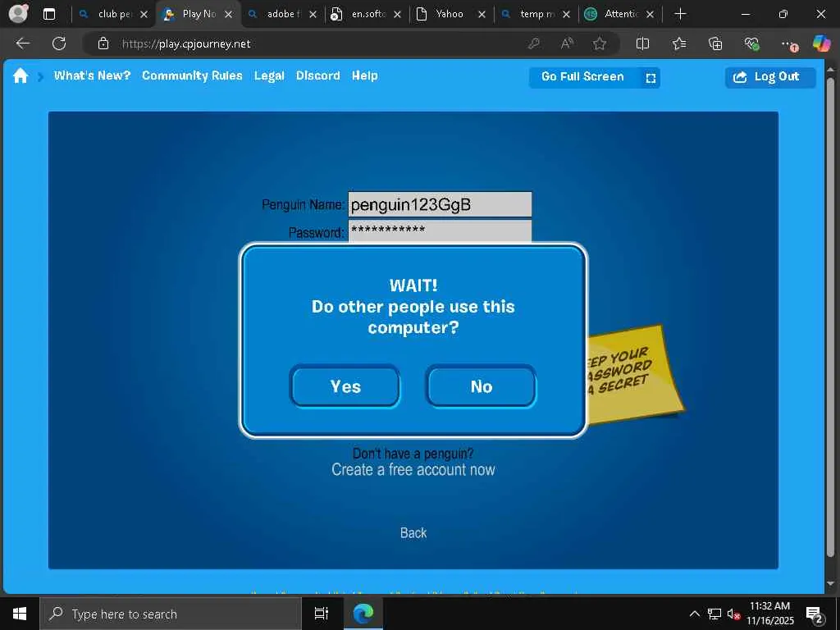Click the No button in dialog
Image resolution: width=840 pixels, height=630 pixels.
481,386
